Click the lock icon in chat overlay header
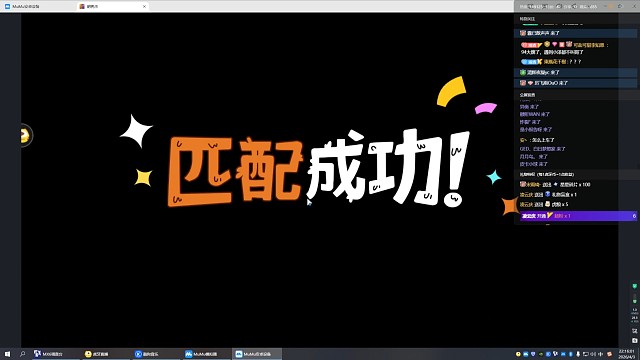The height and width of the screenshot is (360, 640). (x=620, y=6)
